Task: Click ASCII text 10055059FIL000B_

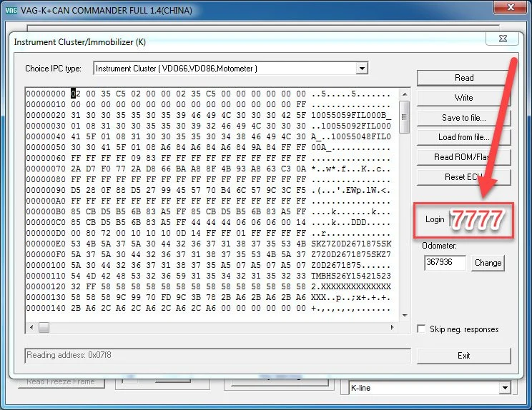Action: (351, 115)
